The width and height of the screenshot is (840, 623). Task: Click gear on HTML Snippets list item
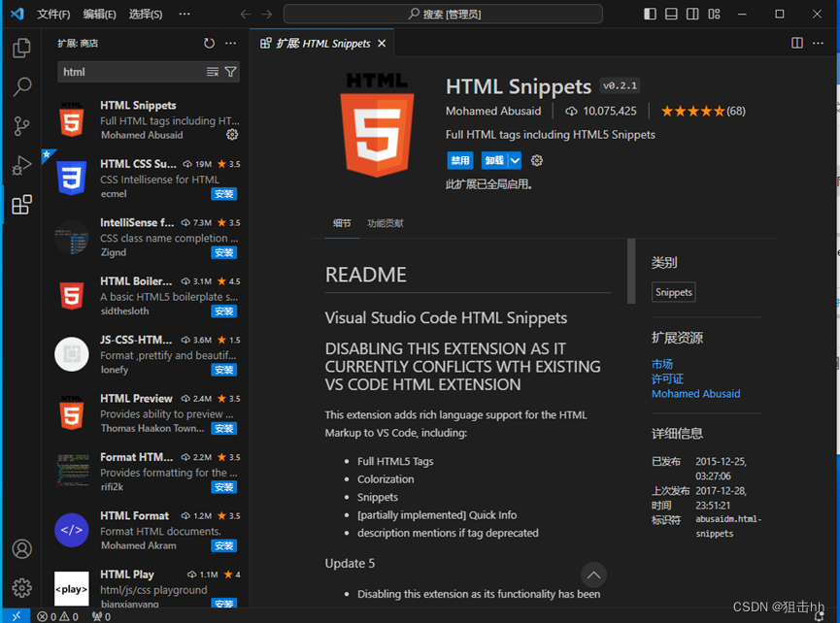coord(232,134)
